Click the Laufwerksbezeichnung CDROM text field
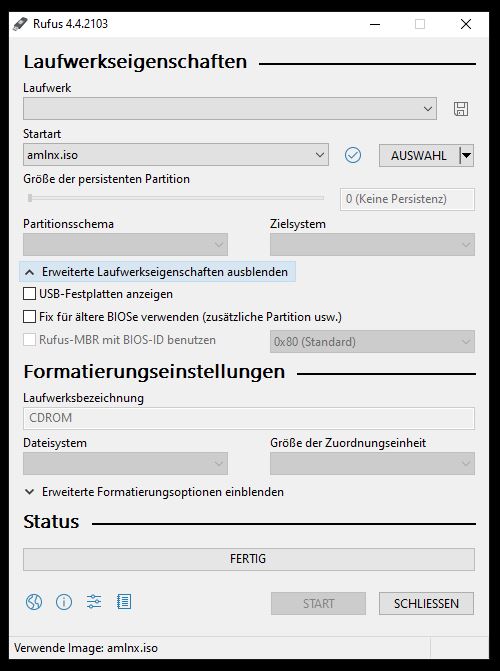The image size is (500, 671). pyautogui.click(x=249, y=418)
